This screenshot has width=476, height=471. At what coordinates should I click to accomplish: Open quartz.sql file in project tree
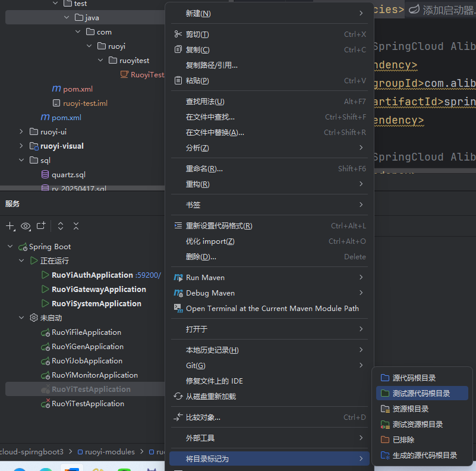pos(68,175)
